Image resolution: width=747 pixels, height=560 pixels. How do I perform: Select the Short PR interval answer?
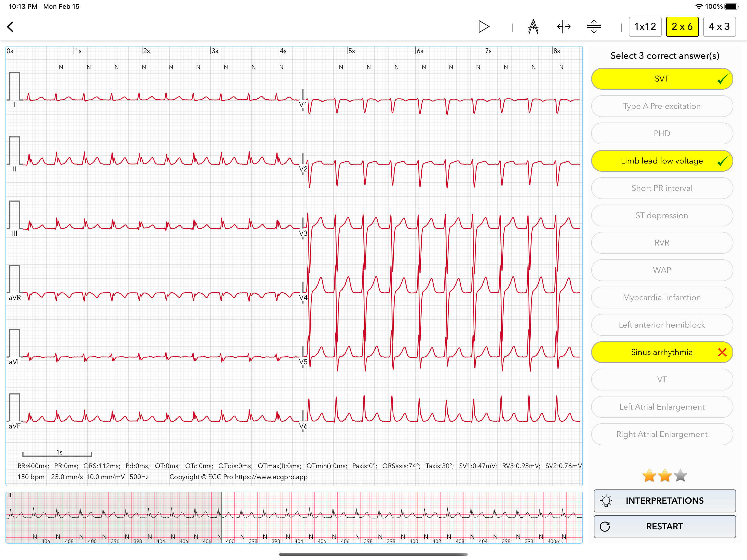pos(662,188)
